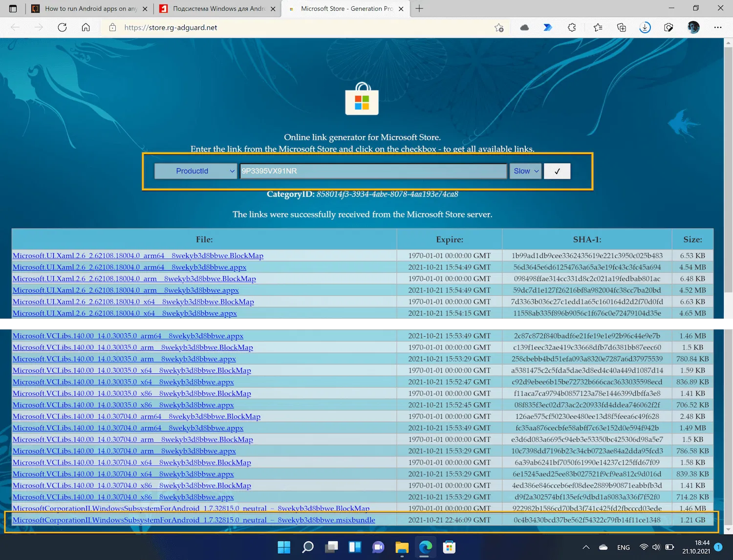Download Microsoft.UI.Xaml.2.6 arm appx link

coord(126,290)
